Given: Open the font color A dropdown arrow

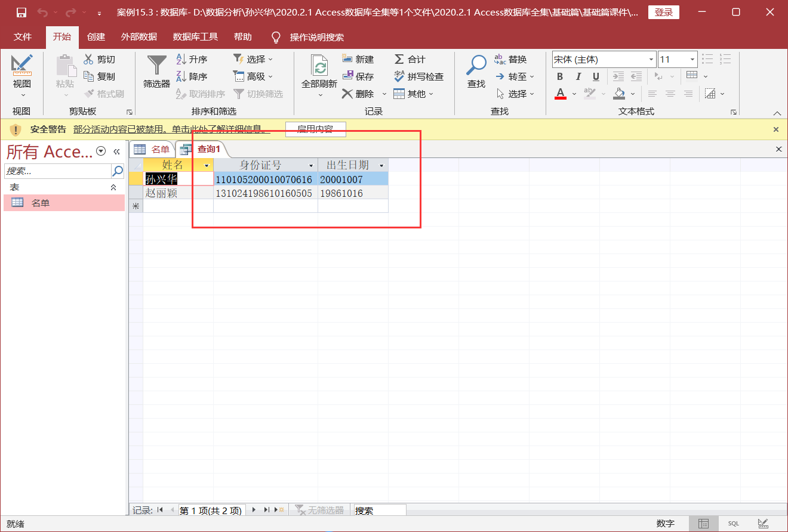Looking at the screenshot, I should (574, 94).
